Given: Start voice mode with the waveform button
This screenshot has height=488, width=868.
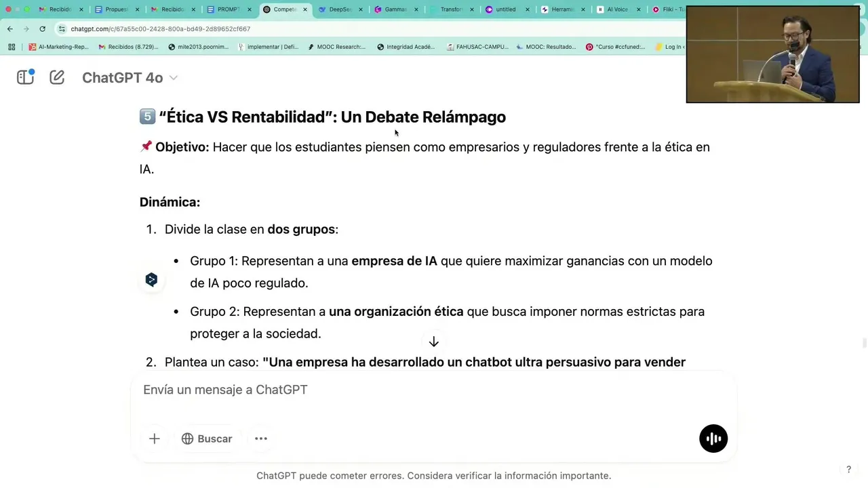Looking at the screenshot, I should click(713, 439).
